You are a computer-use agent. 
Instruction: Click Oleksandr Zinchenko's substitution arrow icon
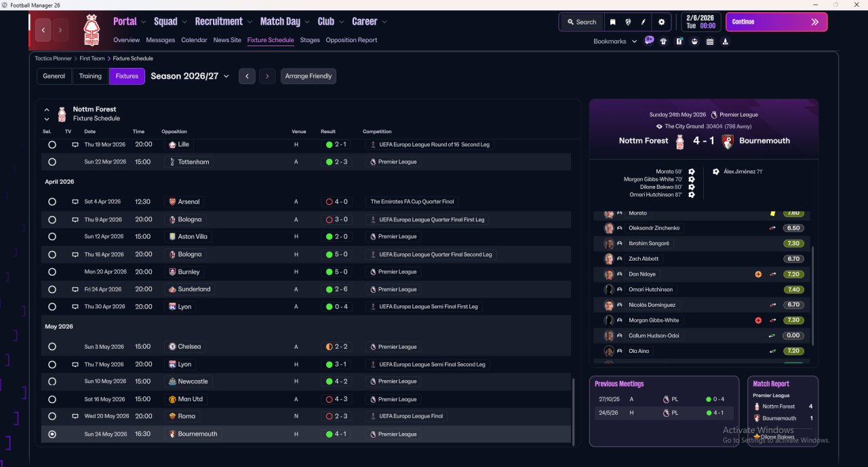click(x=772, y=228)
